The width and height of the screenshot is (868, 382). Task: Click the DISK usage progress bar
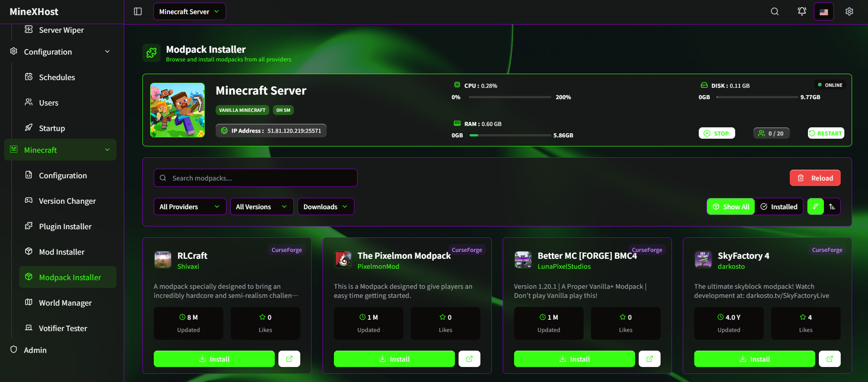coord(757,97)
